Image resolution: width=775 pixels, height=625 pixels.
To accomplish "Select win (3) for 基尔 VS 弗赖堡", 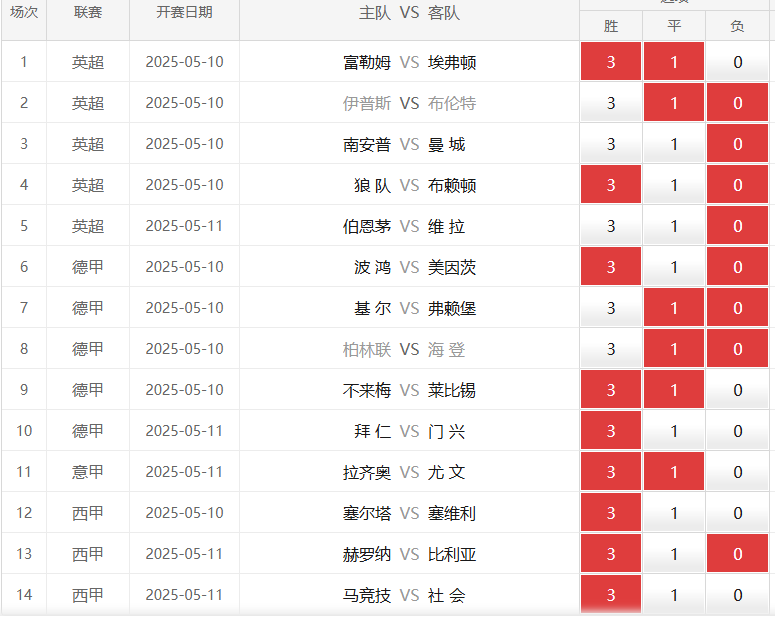I will point(611,307).
